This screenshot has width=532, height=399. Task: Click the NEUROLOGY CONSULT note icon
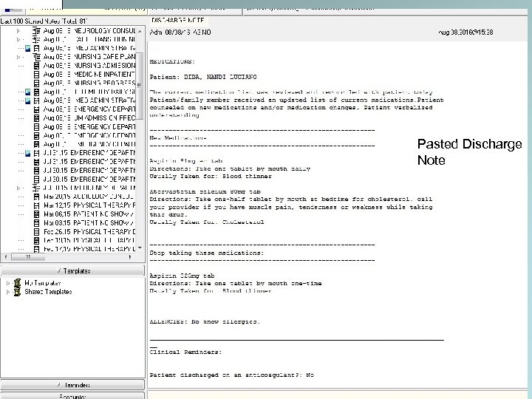point(36,31)
